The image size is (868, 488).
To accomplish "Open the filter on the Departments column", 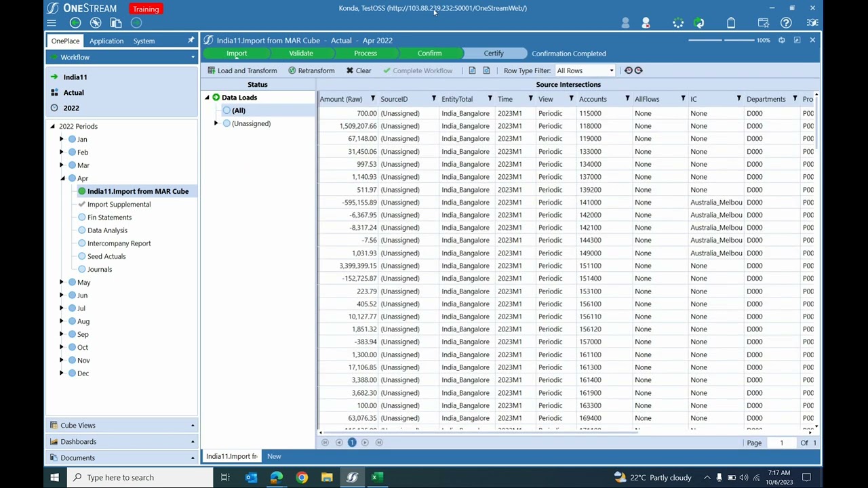I will (795, 99).
